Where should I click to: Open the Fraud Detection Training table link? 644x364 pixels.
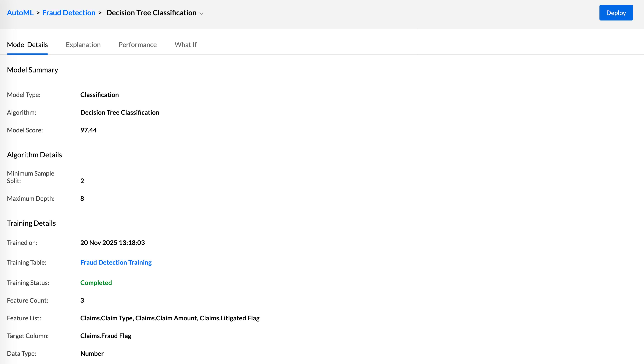tap(116, 262)
